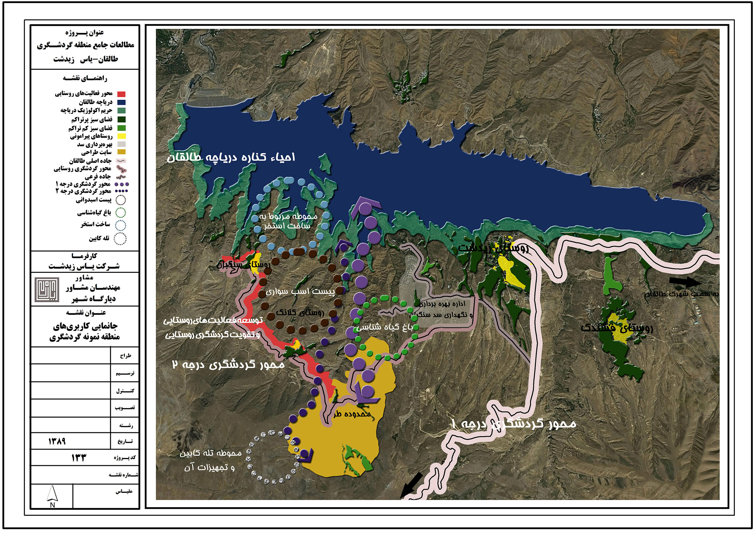Click the main Taleghan road legend symbol
This screenshot has width=756, height=534.
pos(121,161)
